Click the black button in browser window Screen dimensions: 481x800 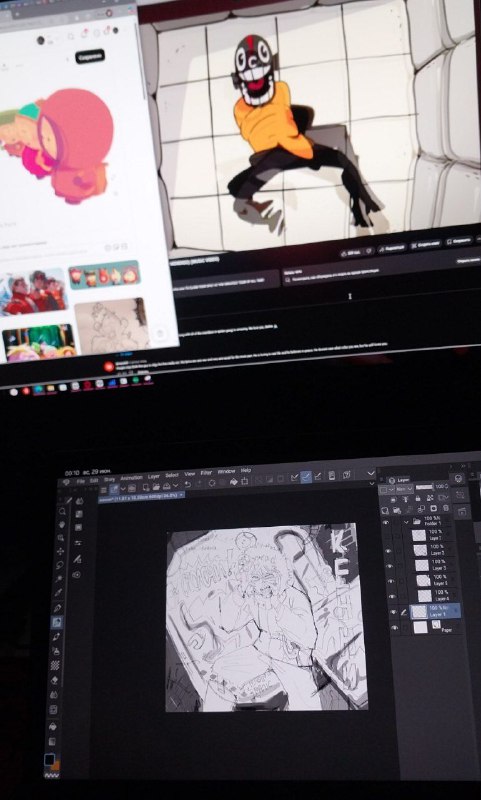click(90, 56)
